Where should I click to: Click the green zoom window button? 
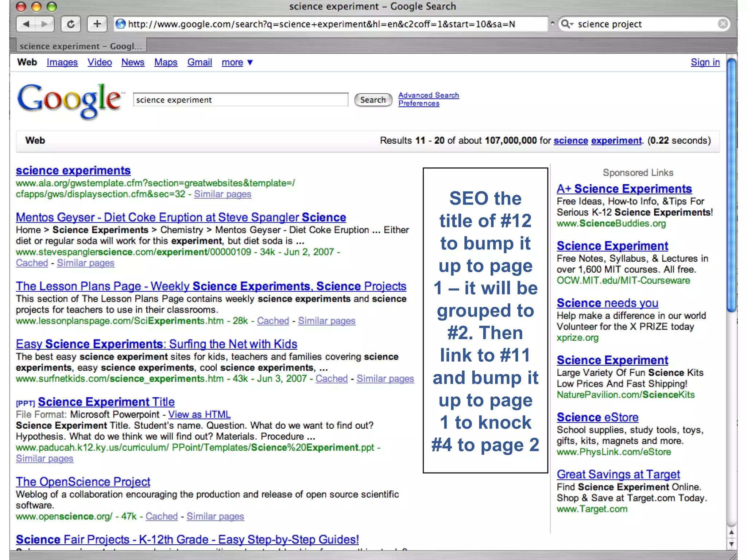pos(52,7)
